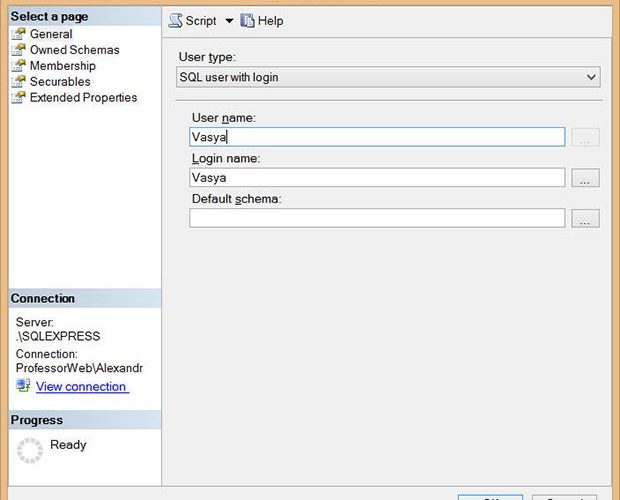This screenshot has width=620, height=500.
Task: Click the empty Default schema field
Action: click(x=377, y=218)
